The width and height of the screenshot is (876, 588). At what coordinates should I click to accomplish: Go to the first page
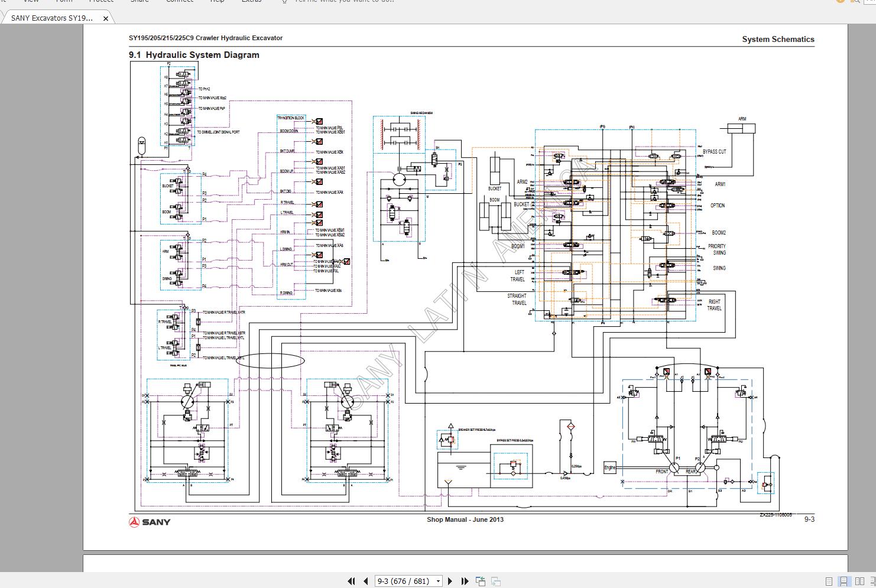(x=351, y=581)
